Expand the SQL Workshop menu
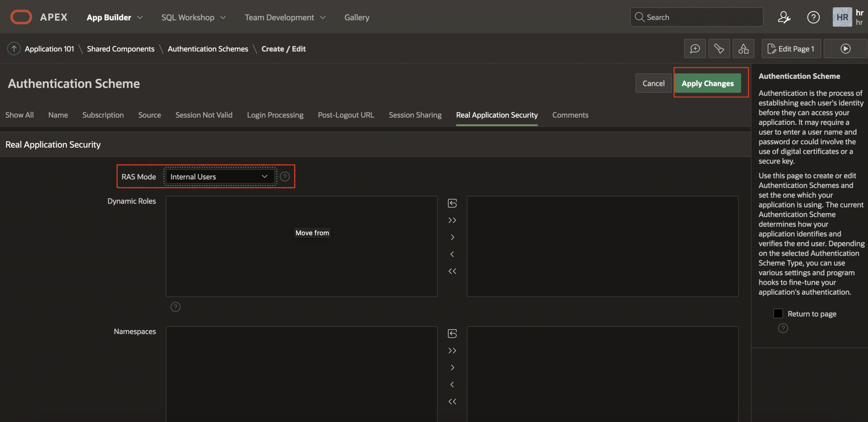The width and height of the screenshot is (868, 422). (188, 17)
